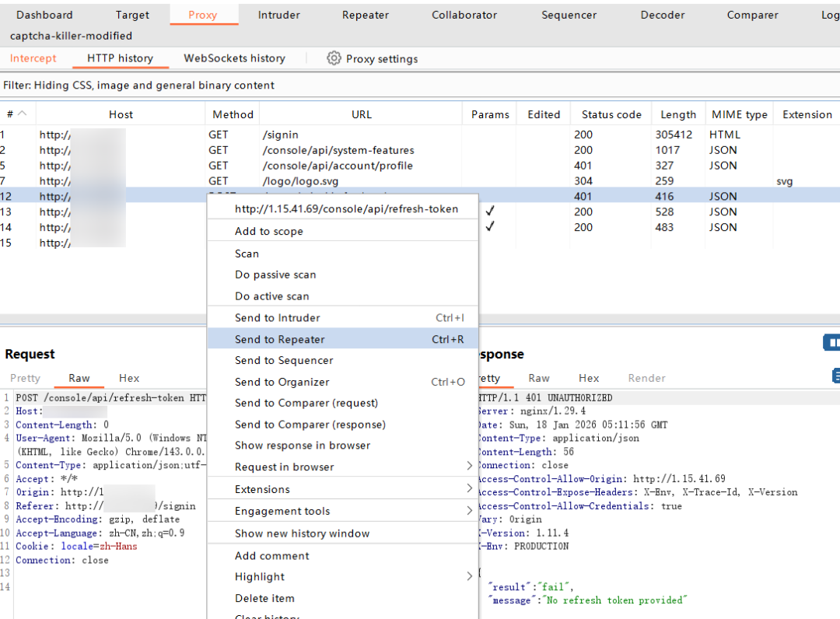Switch the Response panel to Render view
This screenshot has height=619, width=840.
pyautogui.click(x=646, y=378)
